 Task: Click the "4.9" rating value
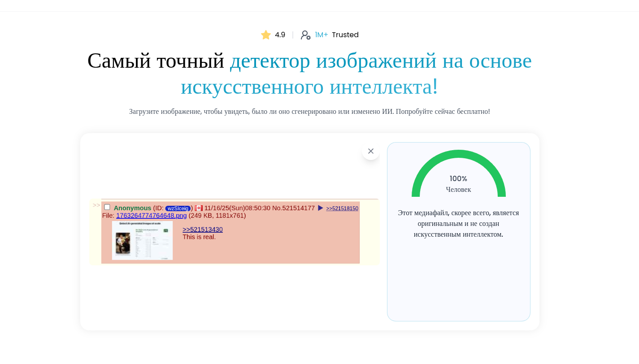280,35
